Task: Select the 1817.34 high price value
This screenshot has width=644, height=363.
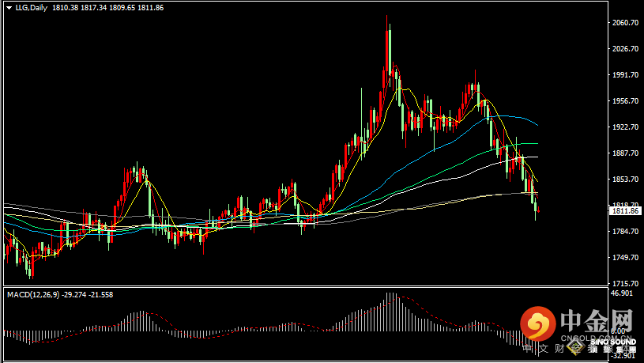Action: click(x=93, y=8)
